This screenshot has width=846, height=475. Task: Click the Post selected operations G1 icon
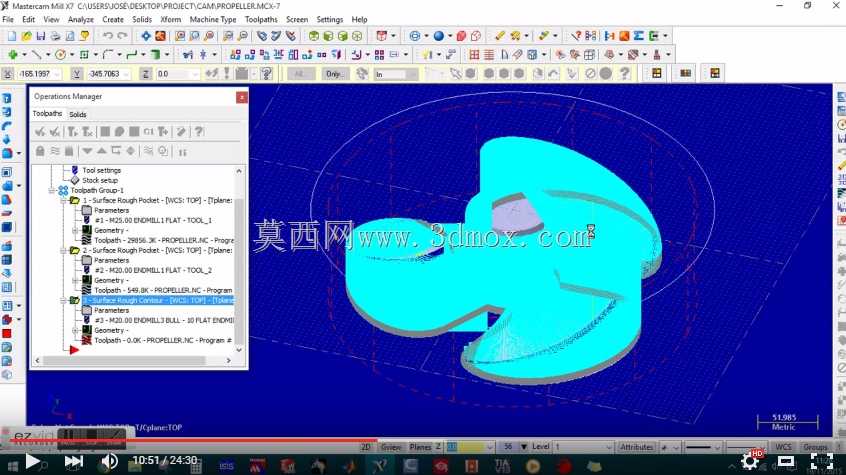pos(148,132)
